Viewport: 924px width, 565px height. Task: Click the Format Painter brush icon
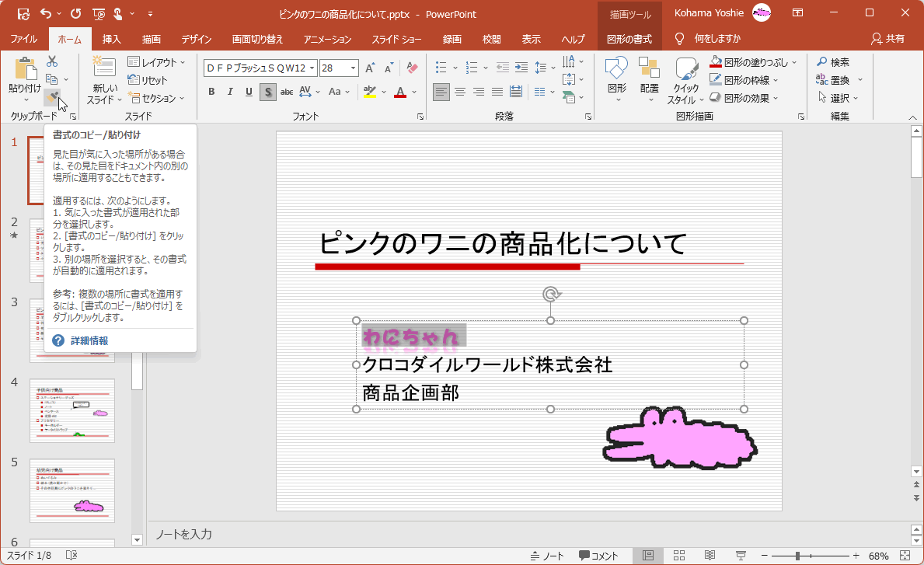click(x=51, y=97)
